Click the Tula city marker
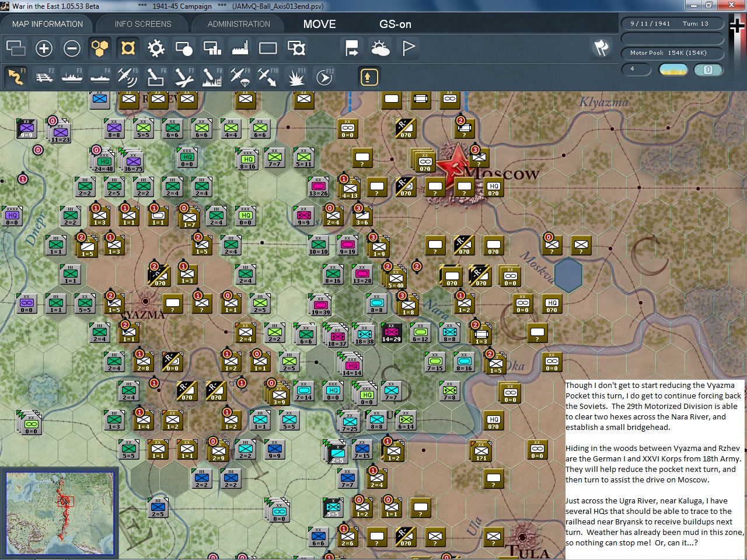Screen dimensions: 747x560 [x=522, y=537]
